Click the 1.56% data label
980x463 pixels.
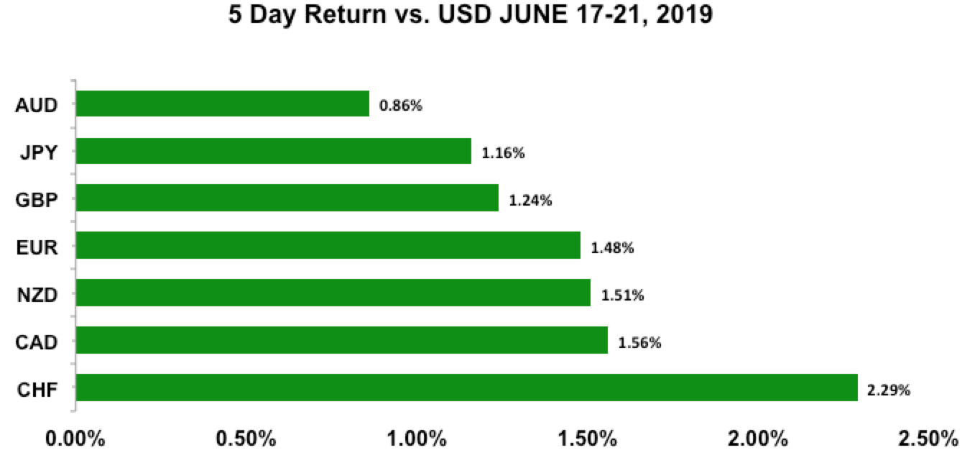click(639, 343)
